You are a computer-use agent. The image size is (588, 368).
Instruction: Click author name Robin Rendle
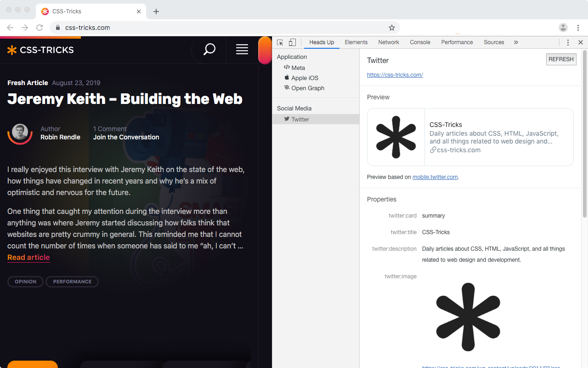click(x=60, y=137)
